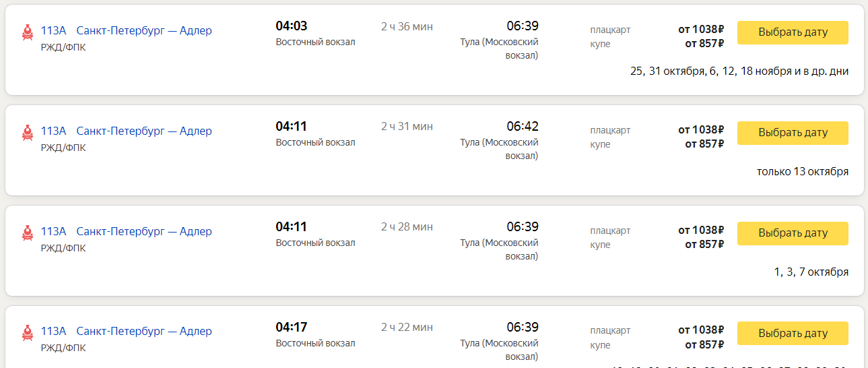Viewport: 868px width, 368px height.
Task: Click the train icon for the 04:17 departure
Action: click(28, 333)
